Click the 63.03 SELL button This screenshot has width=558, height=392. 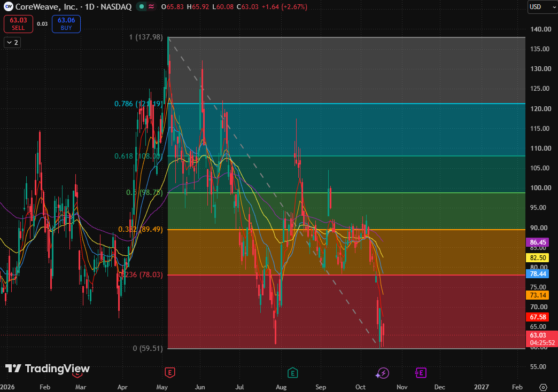18,24
